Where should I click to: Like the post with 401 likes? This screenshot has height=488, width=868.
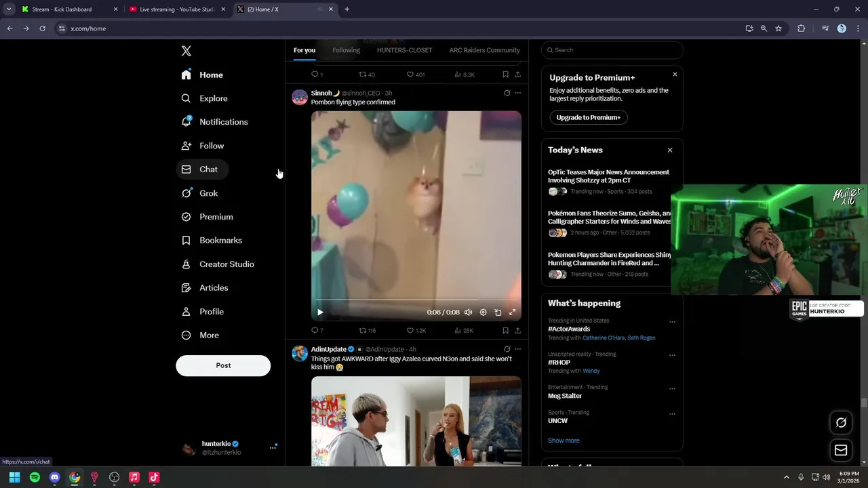[415, 75]
